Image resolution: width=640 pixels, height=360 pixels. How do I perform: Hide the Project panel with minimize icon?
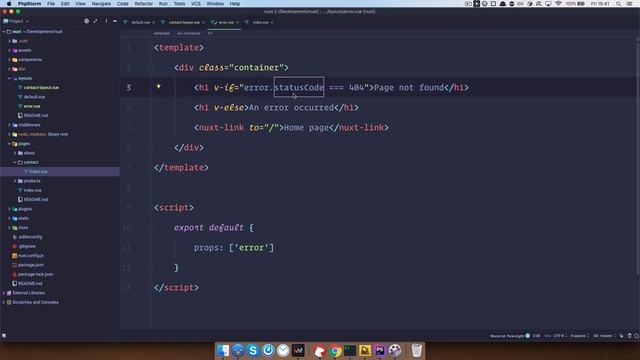coord(115,21)
